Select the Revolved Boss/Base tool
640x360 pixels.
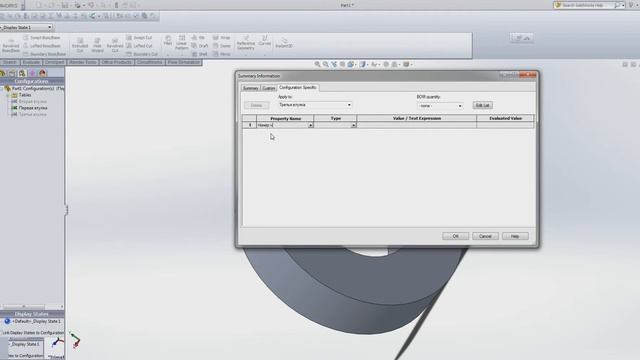pos(11,45)
